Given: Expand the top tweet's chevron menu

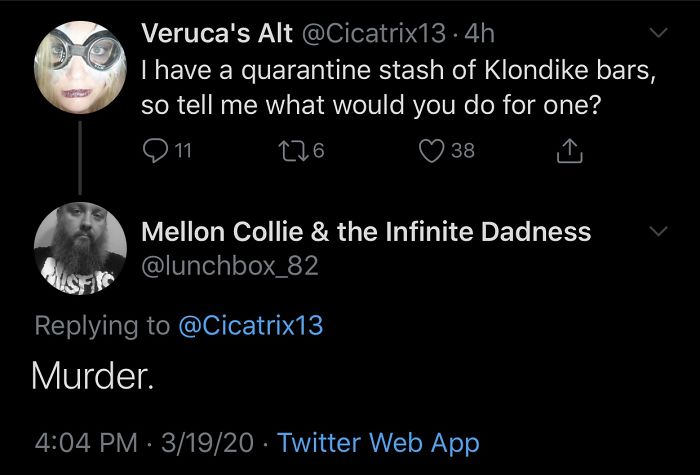Looking at the screenshot, I should (x=657, y=35).
